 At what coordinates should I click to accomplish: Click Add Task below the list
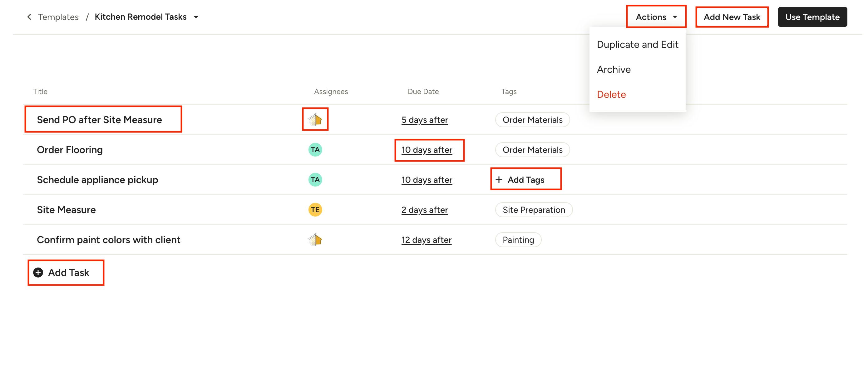click(x=61, y=272)
